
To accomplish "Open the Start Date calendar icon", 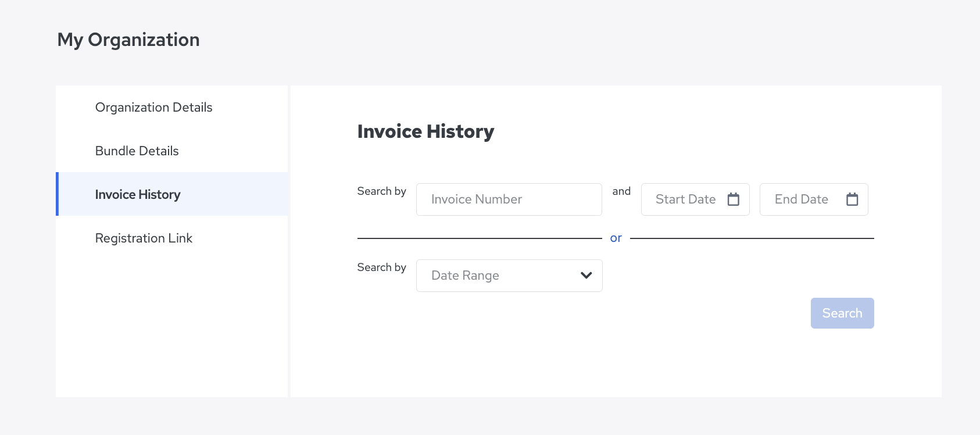I will [734, 199].
